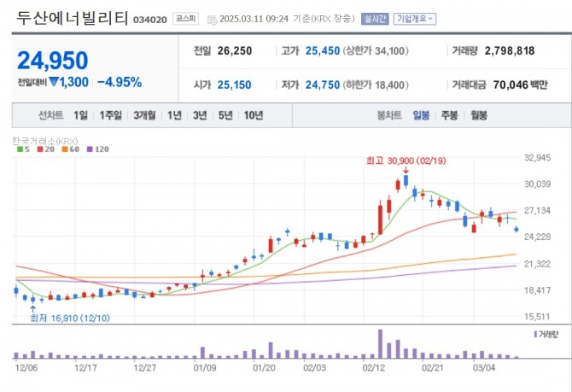
Task: Click the red arrow at the 30,900 high marker
Action: coord(406,171)
